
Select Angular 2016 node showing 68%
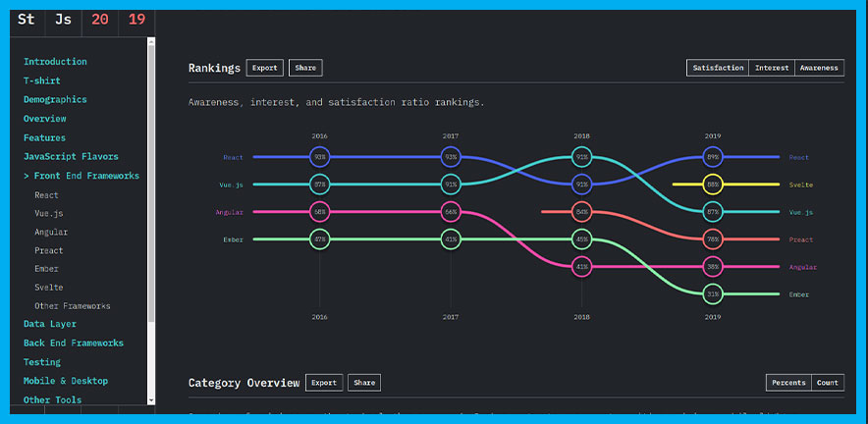[x=319, y=211]
